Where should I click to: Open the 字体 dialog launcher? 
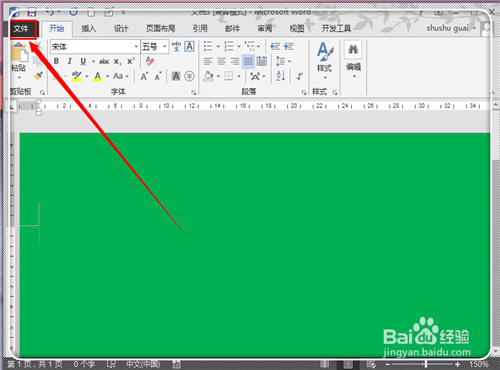click(194, 92)
